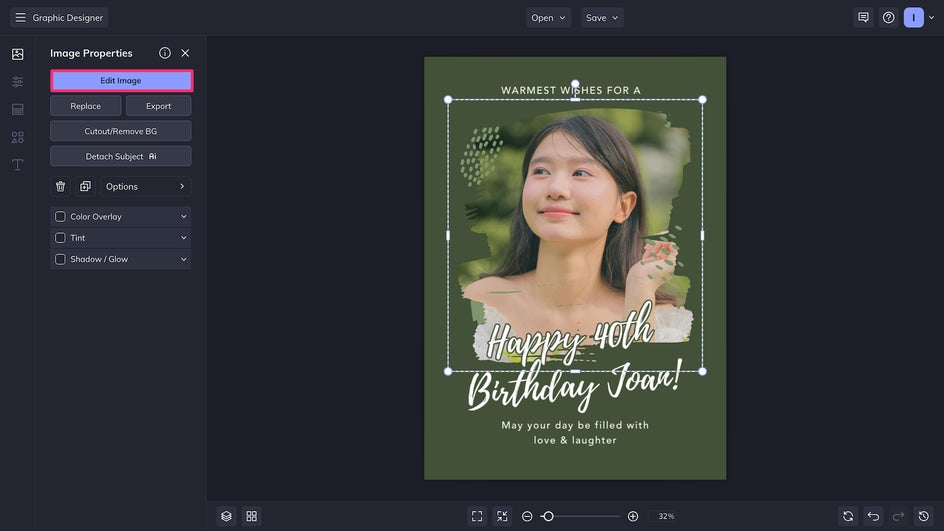Toggle the grid view icon in bottom bar

point(252,516)
